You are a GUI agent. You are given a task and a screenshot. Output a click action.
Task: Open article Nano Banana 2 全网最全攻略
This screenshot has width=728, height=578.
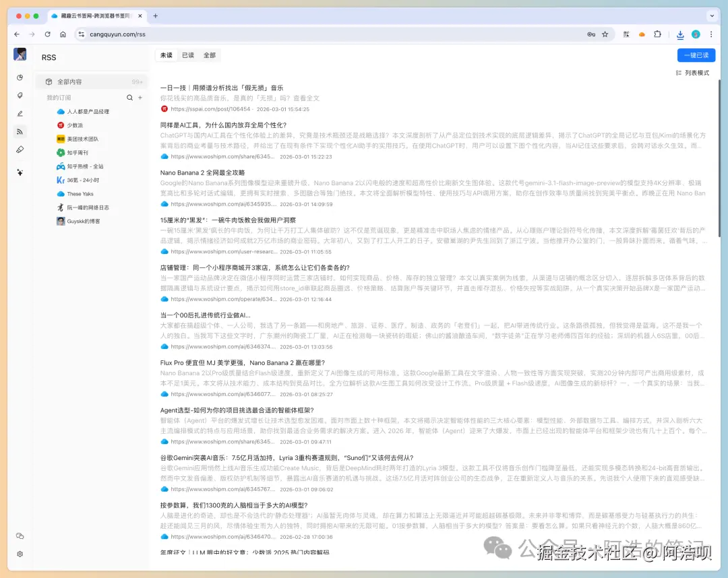point(202,172)
